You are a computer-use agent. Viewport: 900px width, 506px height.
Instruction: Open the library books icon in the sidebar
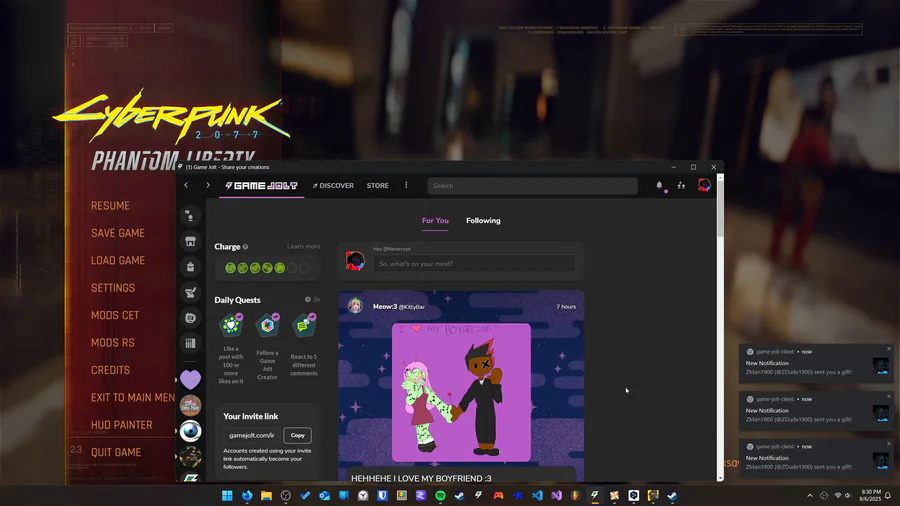click(190, 343)
